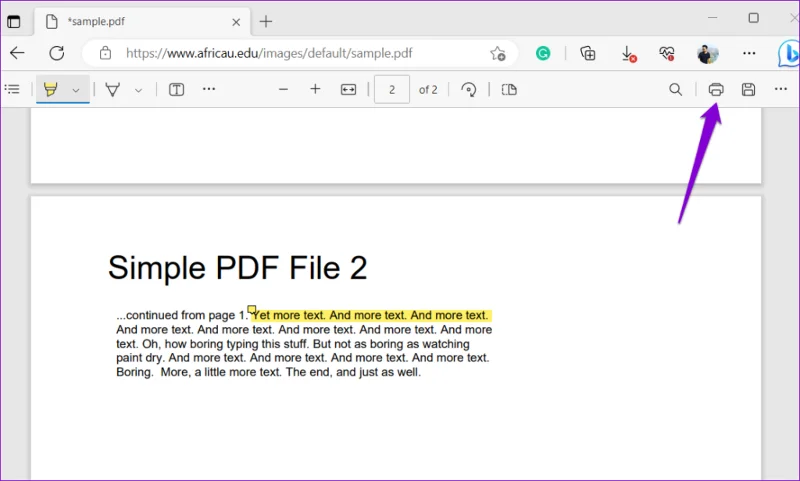The width and height of the screenshot is (800, 481).
Task: Add this page to favorites
Action: pyautogui.click(x=497, y=54)
